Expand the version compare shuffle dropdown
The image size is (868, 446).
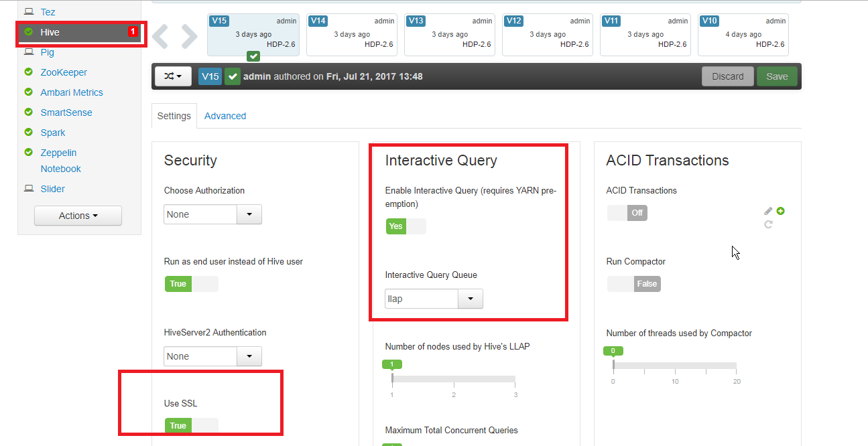tap(173, 76)
